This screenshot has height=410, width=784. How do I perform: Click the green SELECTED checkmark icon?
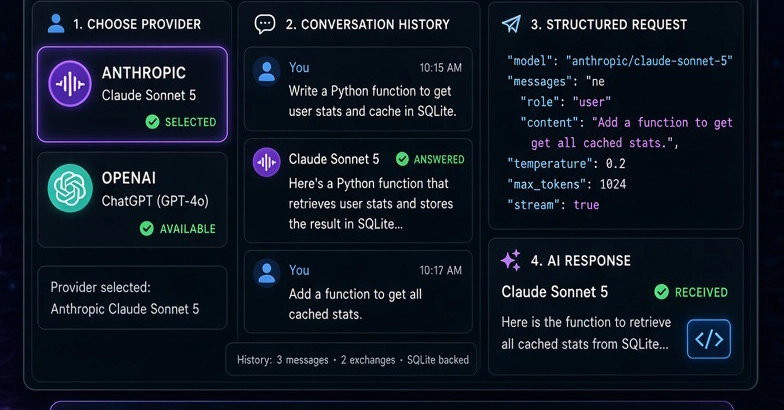point(152,122)
